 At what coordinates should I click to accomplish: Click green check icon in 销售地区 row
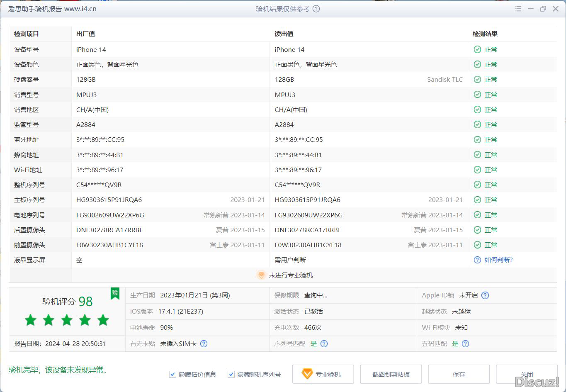coord(477,110)
